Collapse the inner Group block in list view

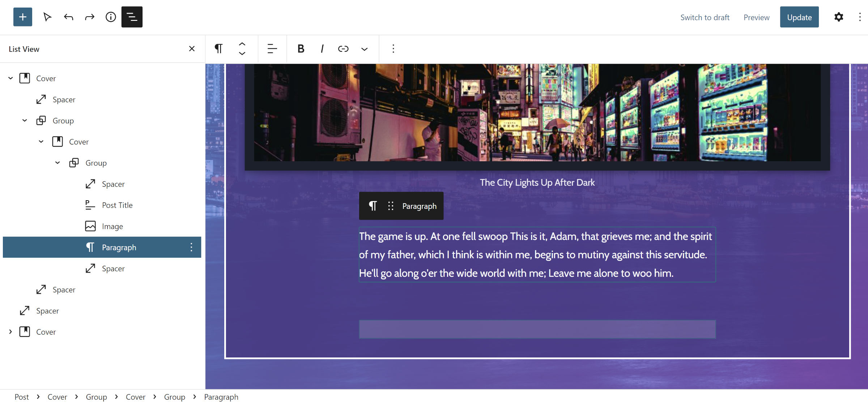coord(58,162)
